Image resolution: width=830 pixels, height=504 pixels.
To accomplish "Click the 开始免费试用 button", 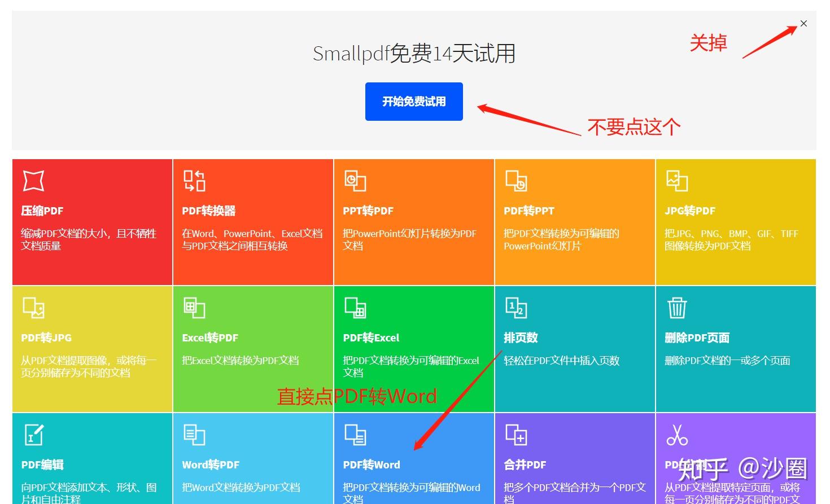I will [x=414, y=102].
